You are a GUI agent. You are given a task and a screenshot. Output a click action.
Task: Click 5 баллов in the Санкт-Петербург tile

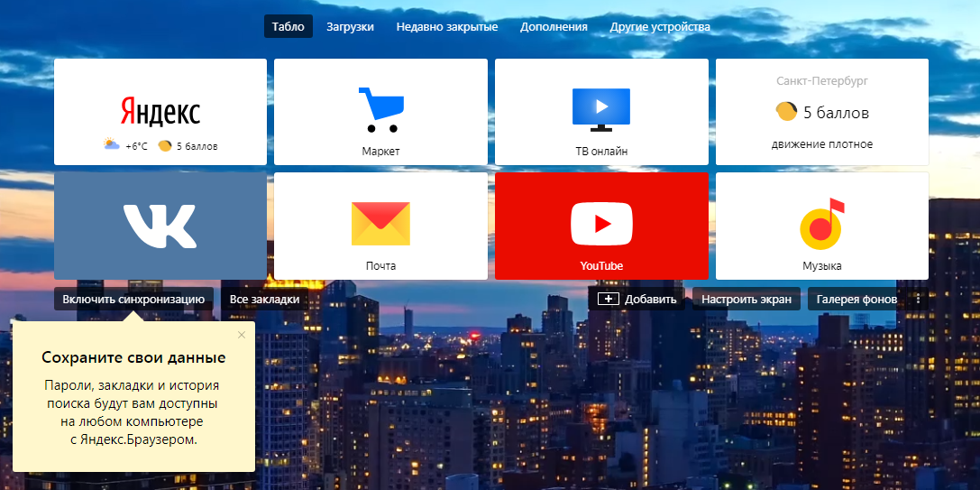pyautogui.click(x=837, y=114)
